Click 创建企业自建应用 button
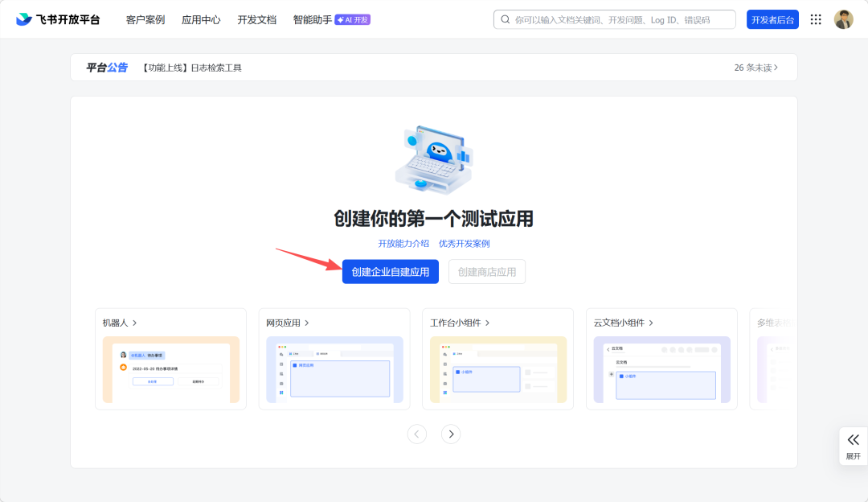This screenshot has width=868, height=502. pos(391,272)
